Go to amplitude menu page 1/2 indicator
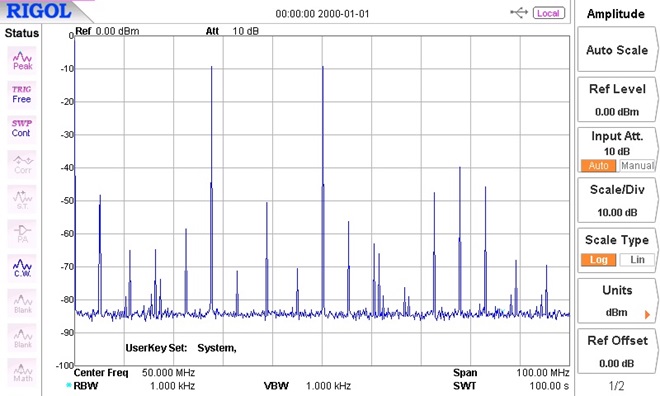This screenshot has width=660, height=396. [616, 385]
